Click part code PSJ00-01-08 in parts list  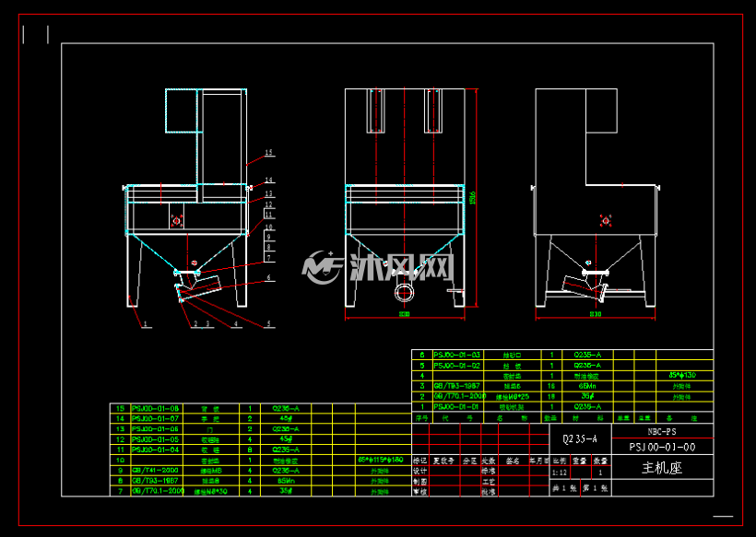tap(155, 408)
